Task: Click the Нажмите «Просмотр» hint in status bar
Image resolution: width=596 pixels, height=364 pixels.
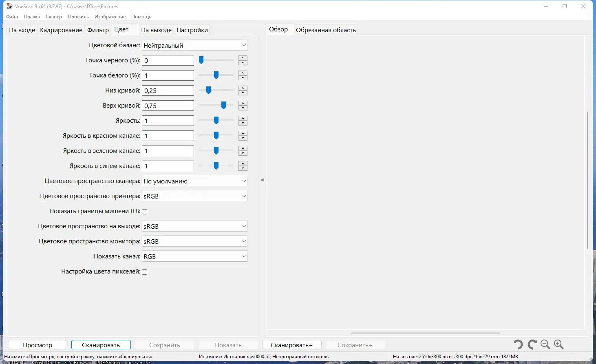Action: coord(78,357)
